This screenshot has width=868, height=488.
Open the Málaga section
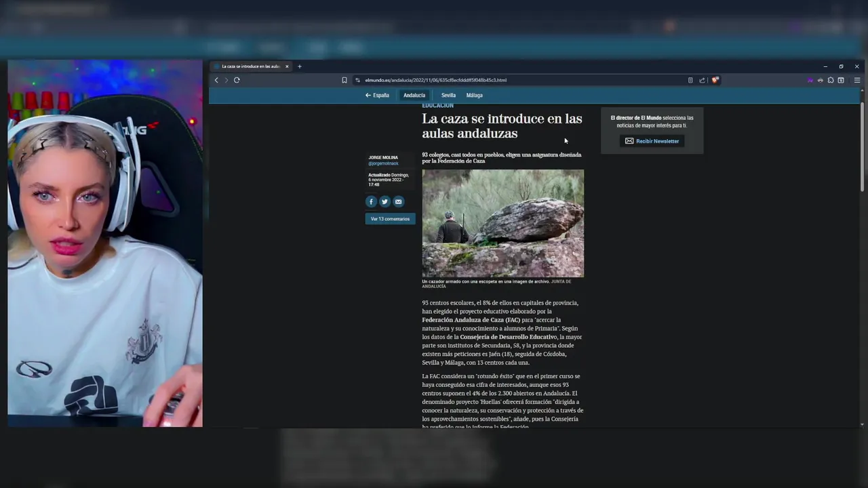coord(474,96)
